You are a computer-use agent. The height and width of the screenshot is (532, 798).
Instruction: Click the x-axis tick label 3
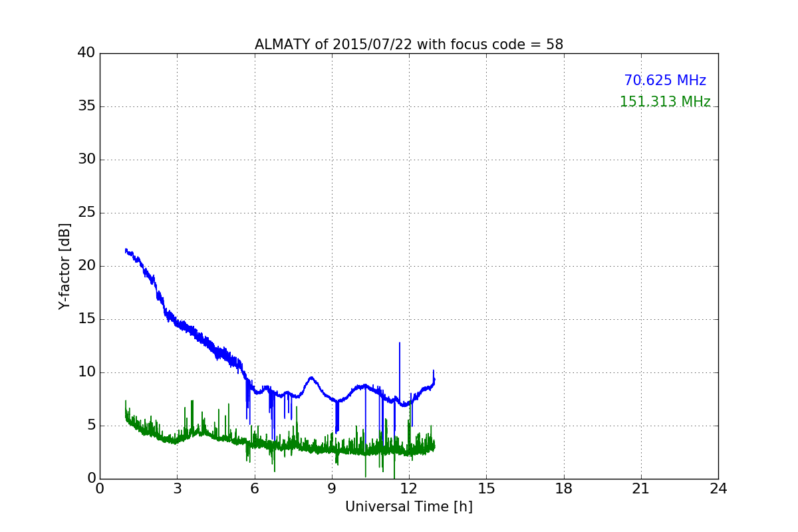click(177, 489)
